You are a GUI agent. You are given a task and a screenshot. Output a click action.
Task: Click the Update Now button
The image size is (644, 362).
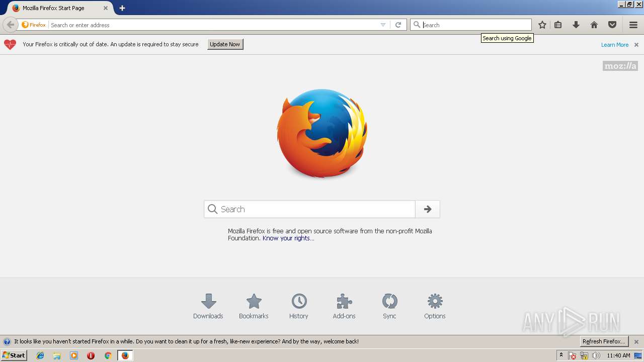225,44
